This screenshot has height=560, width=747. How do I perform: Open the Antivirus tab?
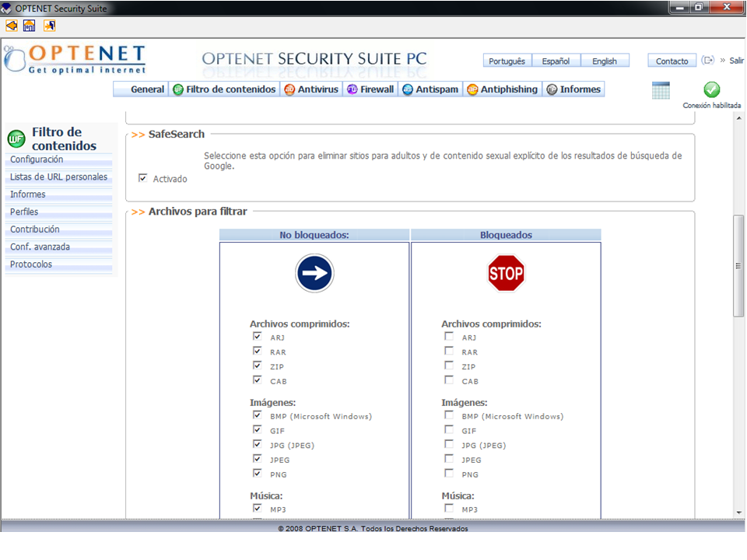coord(311,89)
